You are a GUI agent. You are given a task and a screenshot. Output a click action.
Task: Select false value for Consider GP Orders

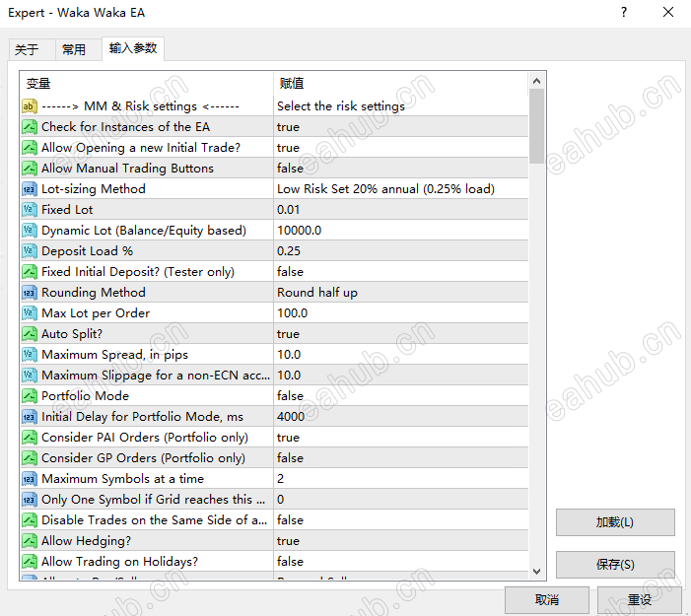[400, 458]
